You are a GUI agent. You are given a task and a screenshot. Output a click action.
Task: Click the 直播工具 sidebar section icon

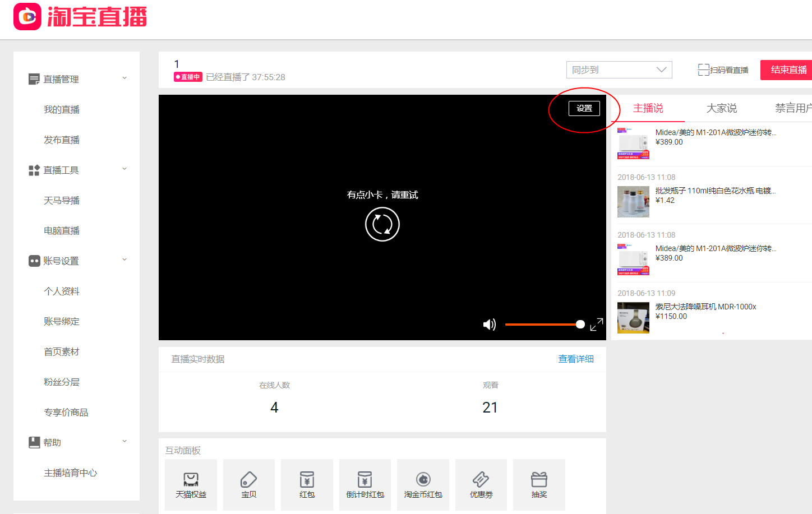(34, 170)
